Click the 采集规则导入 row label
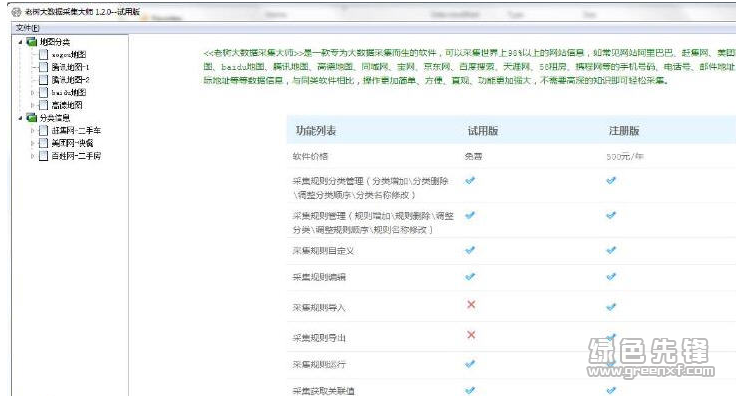Image resolution: width=736 pixels, height=396 pixels. coord(319,308)
